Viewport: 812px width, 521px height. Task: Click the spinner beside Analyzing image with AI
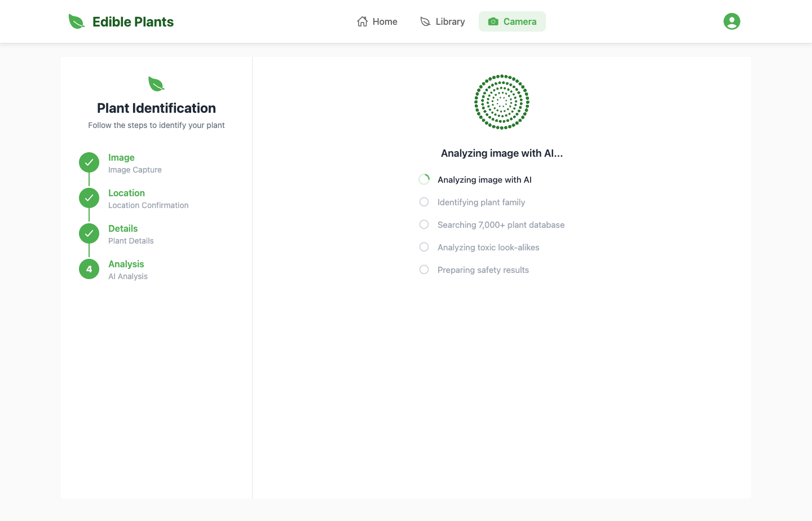(424, 179)
